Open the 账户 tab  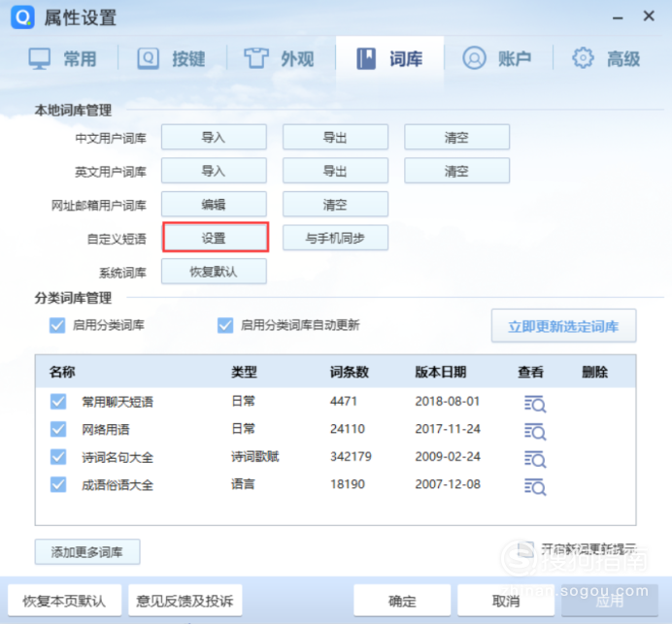pyautogui.click(x=497, y=58)
